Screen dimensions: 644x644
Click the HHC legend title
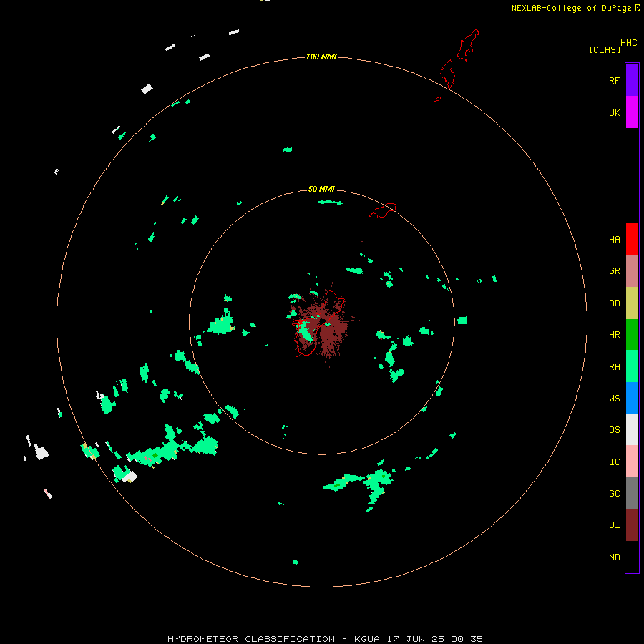coord(629,43)
